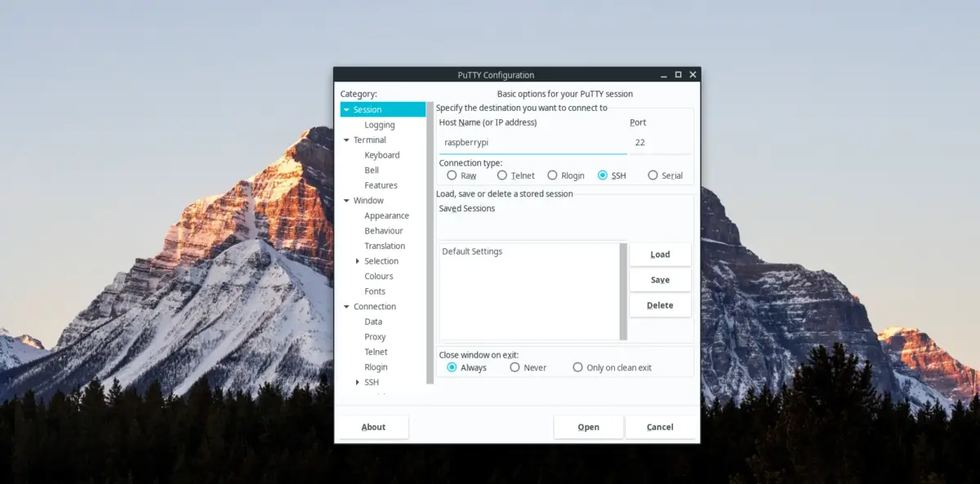Open the Fonts settings

pyautogui.click(x=375, y=291)
